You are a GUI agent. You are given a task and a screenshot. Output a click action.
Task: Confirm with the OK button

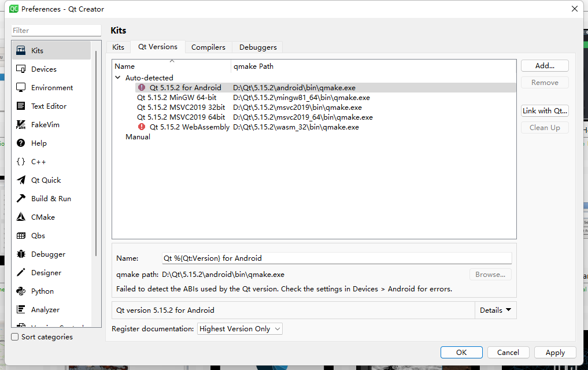pos(461,353)
